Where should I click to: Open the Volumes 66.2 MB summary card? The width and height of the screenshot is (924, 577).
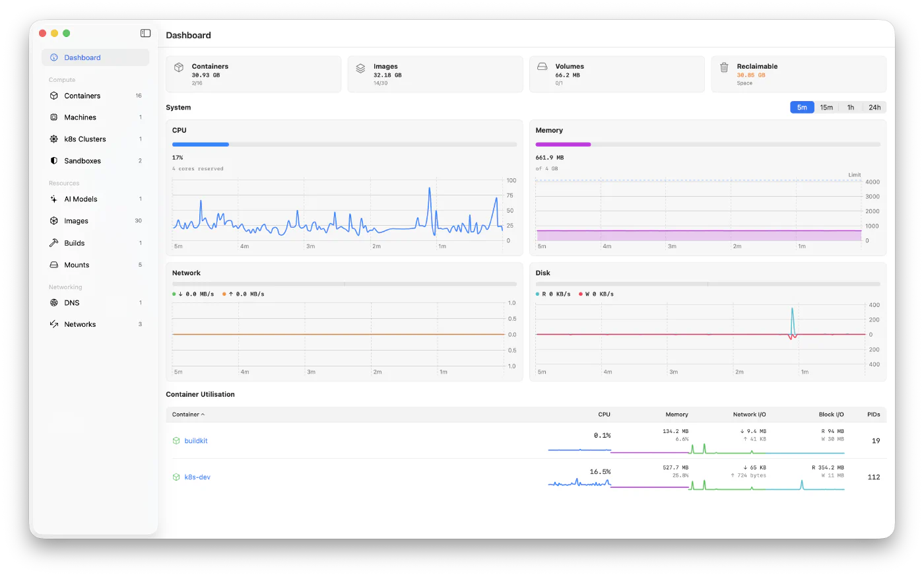point(617,74)
